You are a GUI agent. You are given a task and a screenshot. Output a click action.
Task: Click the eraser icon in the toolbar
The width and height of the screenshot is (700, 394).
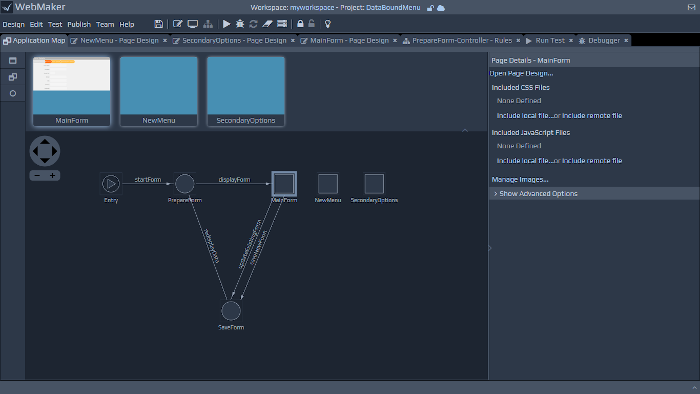pos(267,24)
